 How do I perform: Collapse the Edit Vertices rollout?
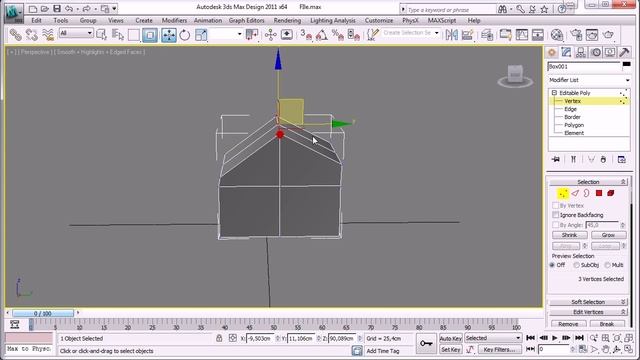(x=588, y=312)
